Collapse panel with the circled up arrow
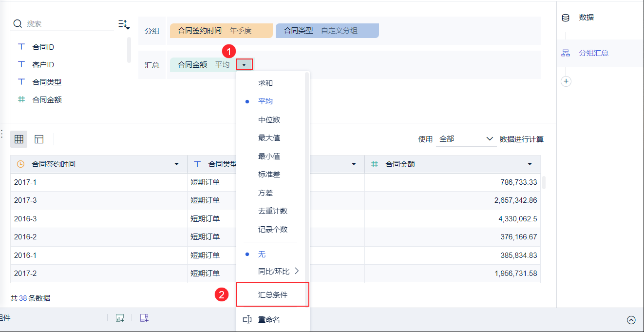The image size is (644, 332). (x=631, y=320)
